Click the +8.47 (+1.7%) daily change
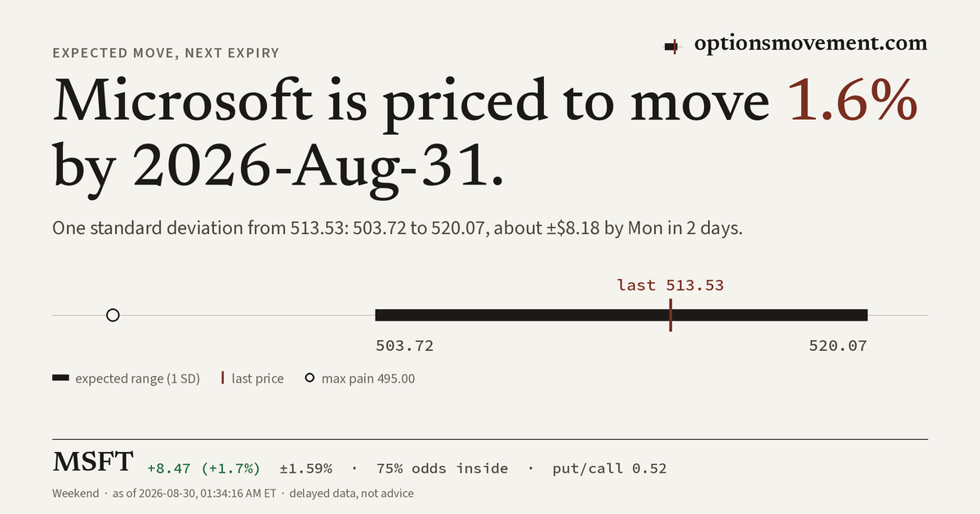Screen dimensions: 980x514 click(x=203, y=468)
